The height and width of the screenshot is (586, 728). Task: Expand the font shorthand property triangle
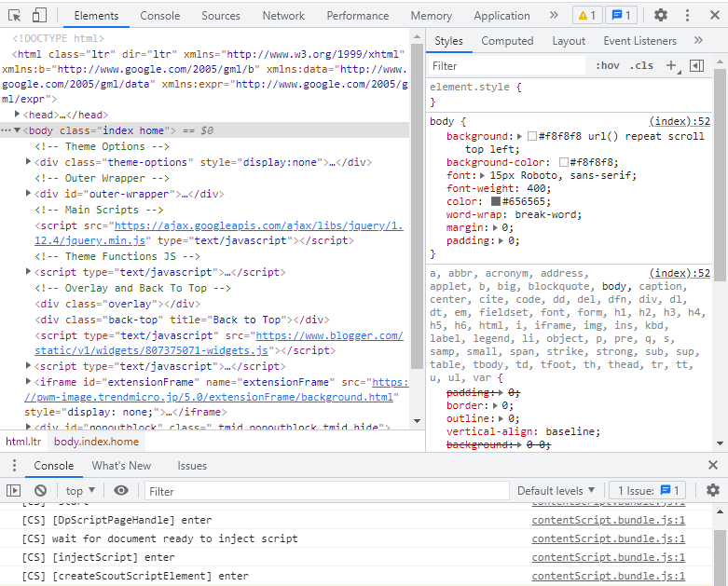point(483,175)
